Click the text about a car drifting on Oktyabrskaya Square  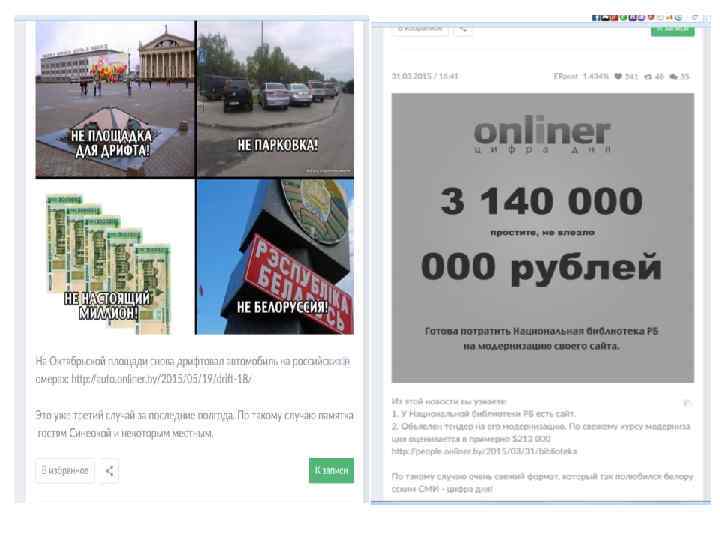tap(193, 370)
